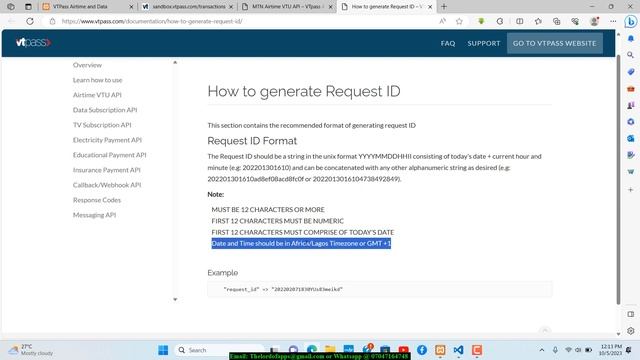Open the sidebar Games icon

coord(631,105)
